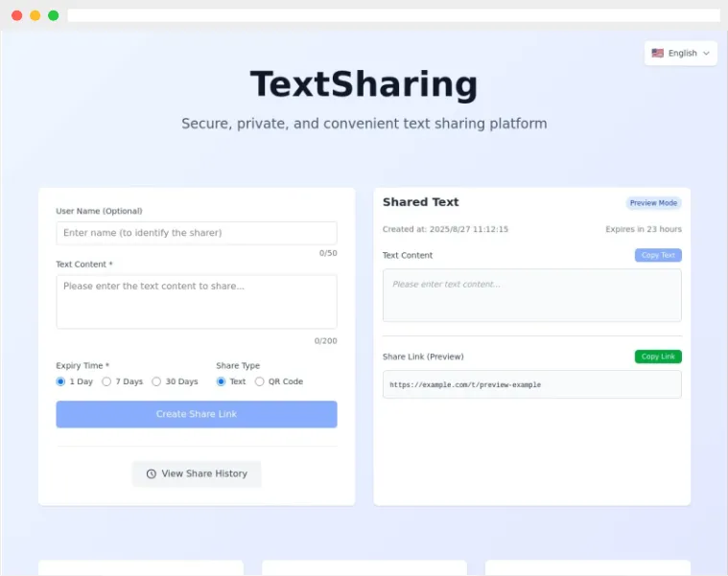Focus the User Name input field

[x=197, y=233]
